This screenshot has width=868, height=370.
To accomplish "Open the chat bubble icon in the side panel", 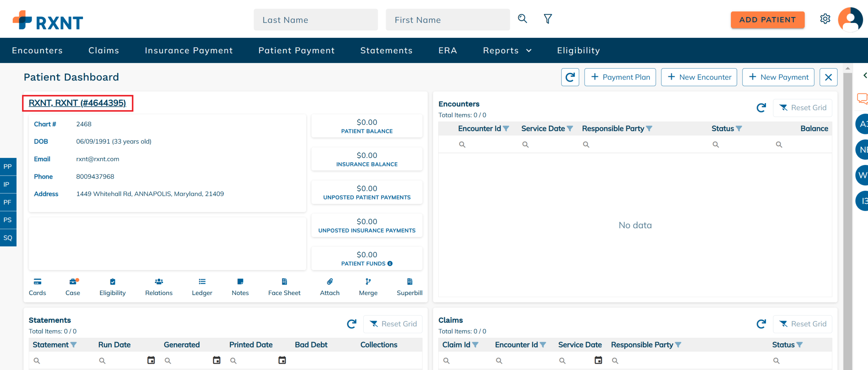I will [x=863, y=98].
